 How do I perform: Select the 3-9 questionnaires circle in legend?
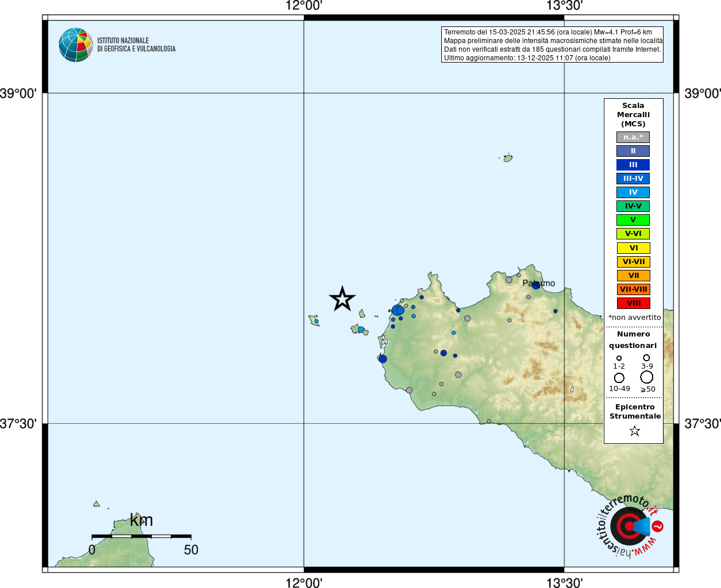(x=646, y=358)
